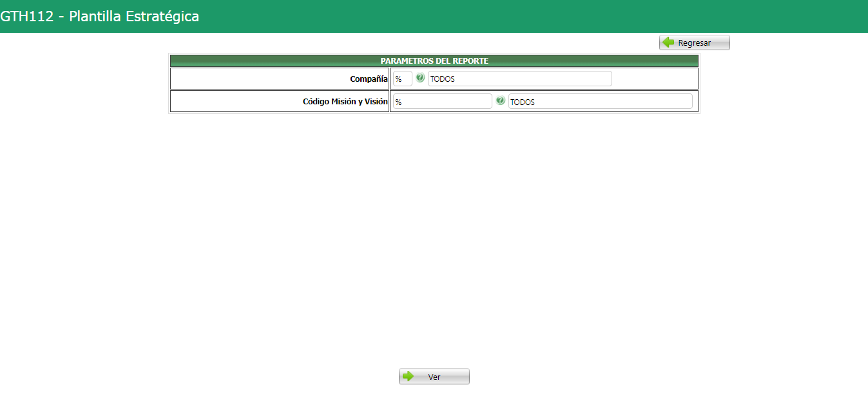Click the green arrow on the Regresar button

click(x=668, y=43)
